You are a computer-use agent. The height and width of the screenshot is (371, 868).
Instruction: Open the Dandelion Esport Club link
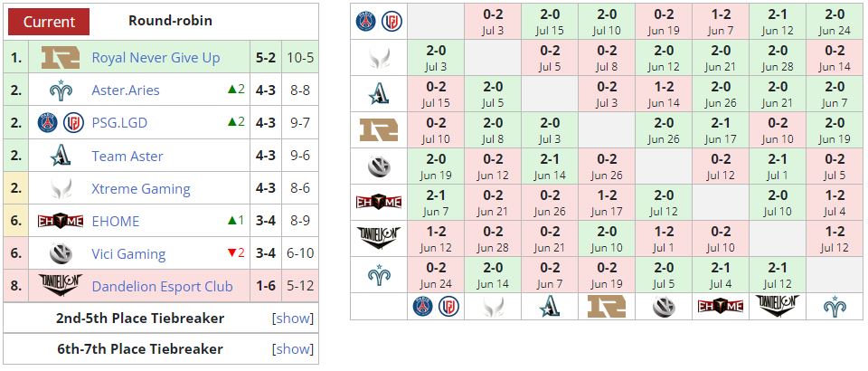(162, 286)
